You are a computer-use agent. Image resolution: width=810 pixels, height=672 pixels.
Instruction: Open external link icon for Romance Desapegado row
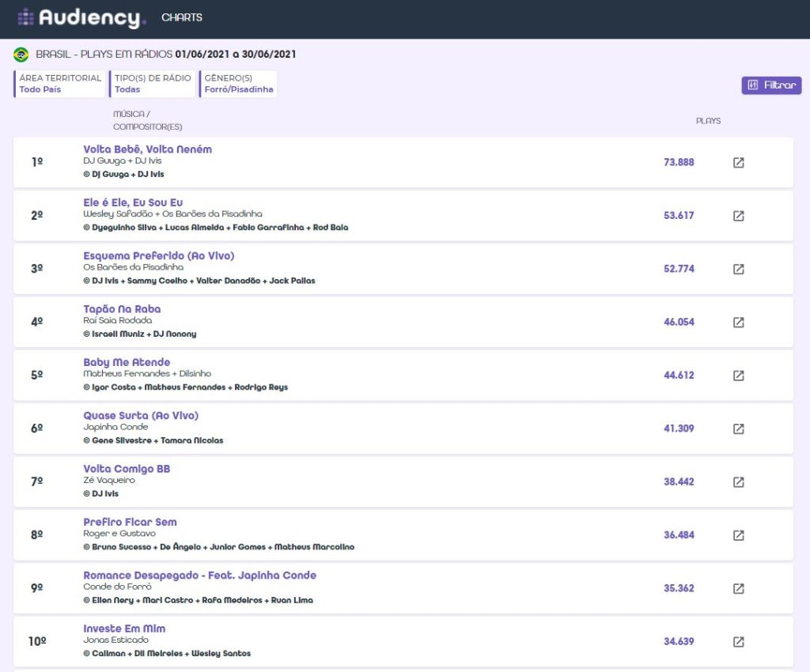tap(739, 588)
